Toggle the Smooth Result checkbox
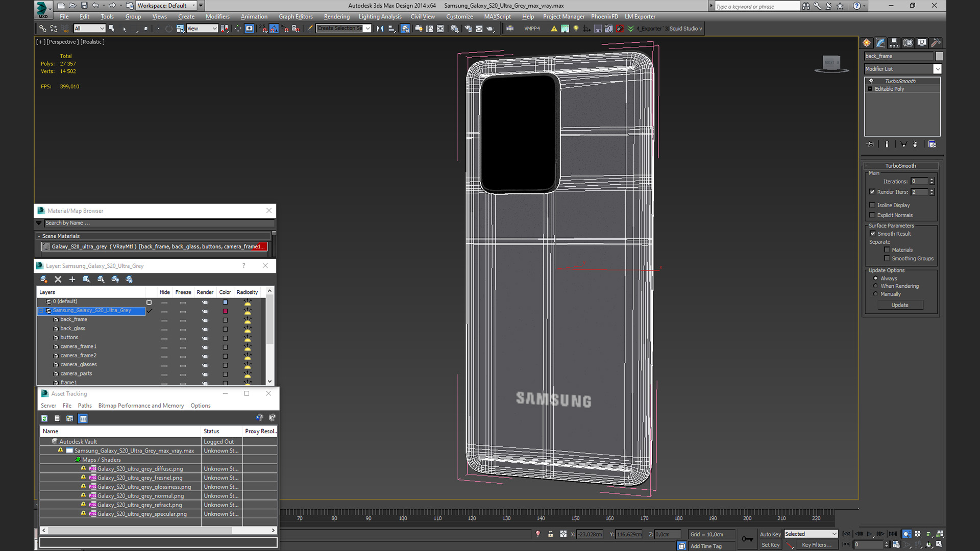 coord(873,234)
